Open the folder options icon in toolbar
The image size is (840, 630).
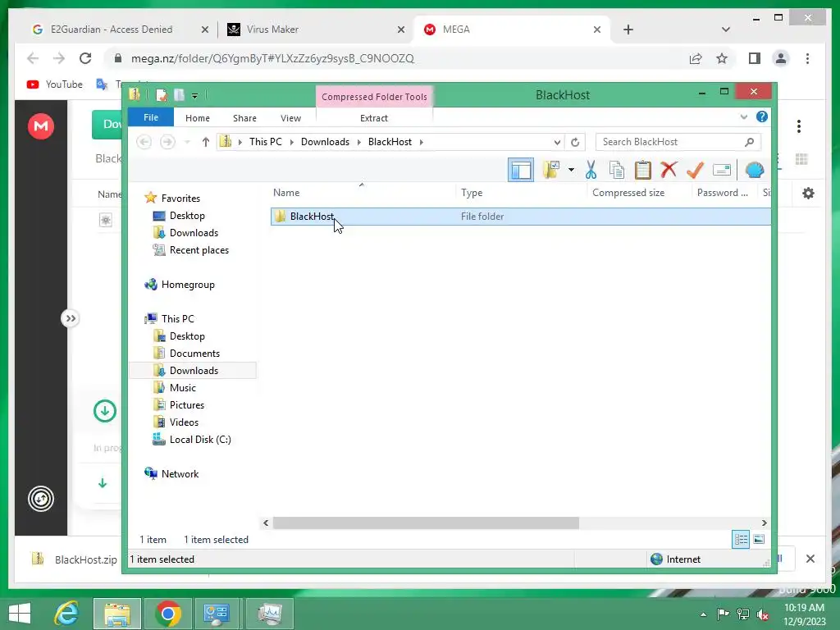(551, 170)
